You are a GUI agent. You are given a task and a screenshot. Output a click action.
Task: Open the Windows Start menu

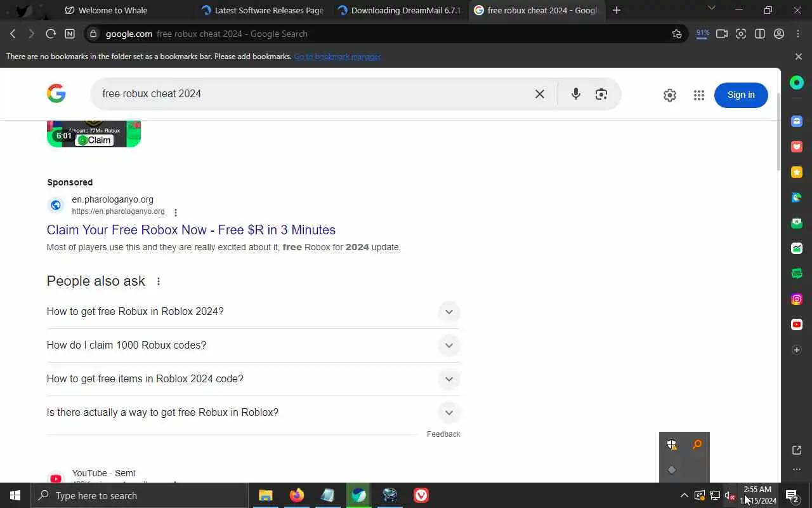[x=15, y=495]
